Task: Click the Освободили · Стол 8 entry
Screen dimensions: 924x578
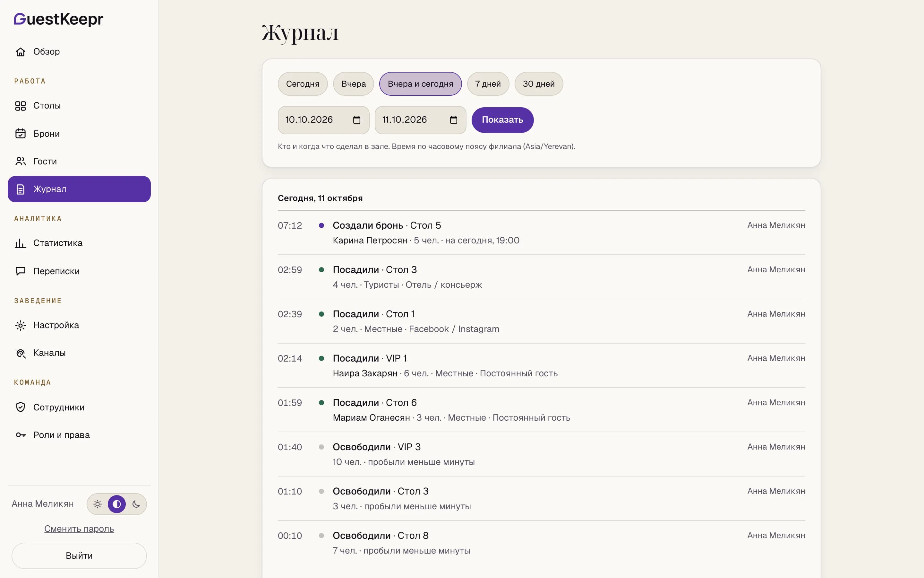Action: [542, 543]
